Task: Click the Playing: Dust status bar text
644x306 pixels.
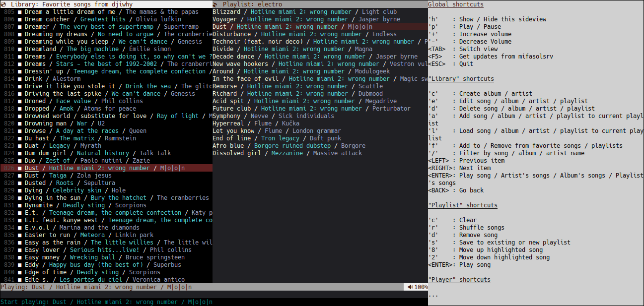Action: tap(96, 287)
